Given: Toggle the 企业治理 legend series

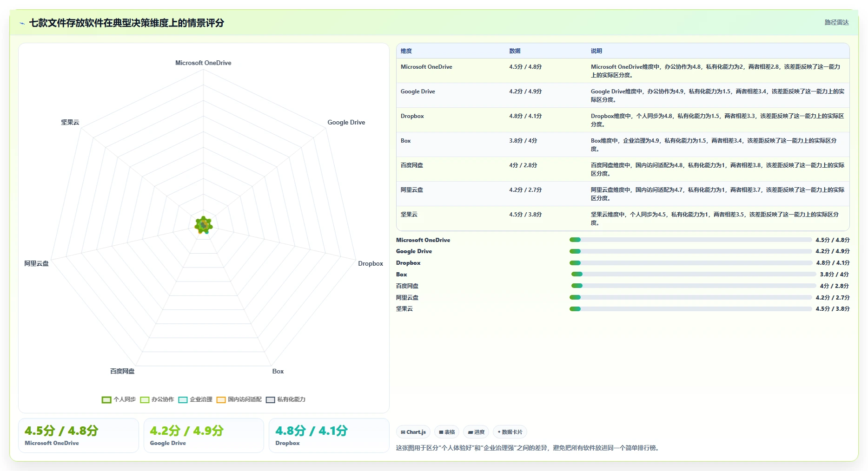Looking at the screenshot, I should click(195, 399).
